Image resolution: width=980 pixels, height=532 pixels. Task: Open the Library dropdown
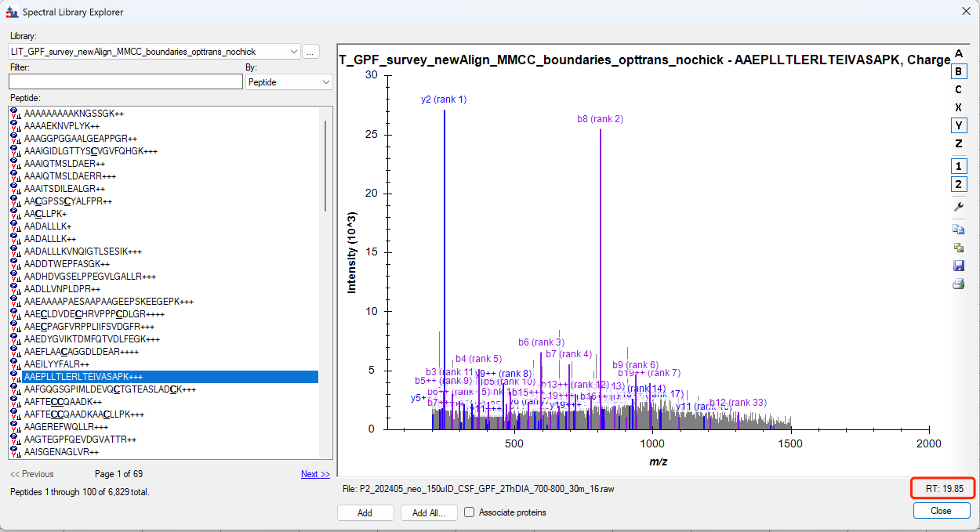coord(294,52)
